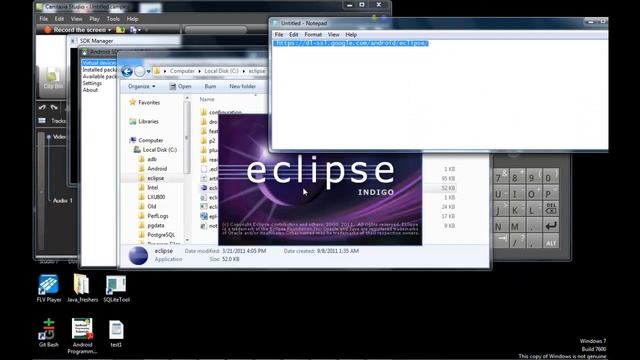Select the PostgreSQL folder in navigation tree

point(157,235)
